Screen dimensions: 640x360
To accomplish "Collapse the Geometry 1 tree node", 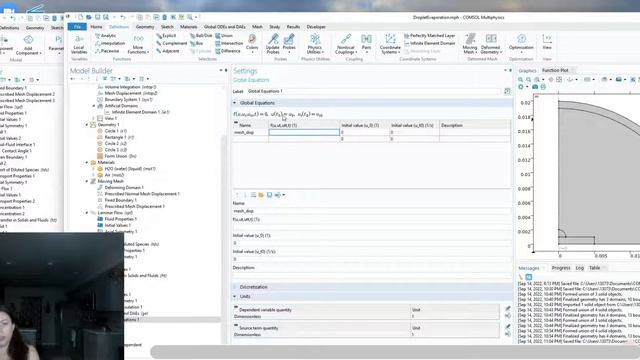I will (87, 125).
